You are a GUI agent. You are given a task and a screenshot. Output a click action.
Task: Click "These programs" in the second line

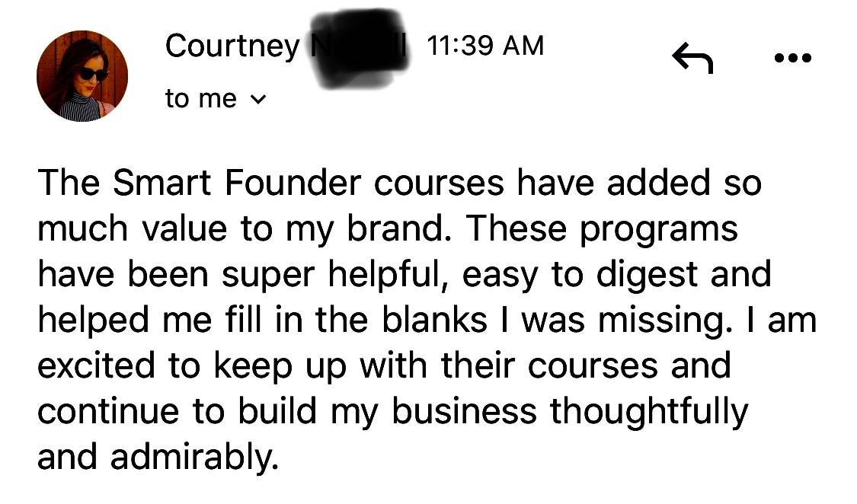point(602,229)
